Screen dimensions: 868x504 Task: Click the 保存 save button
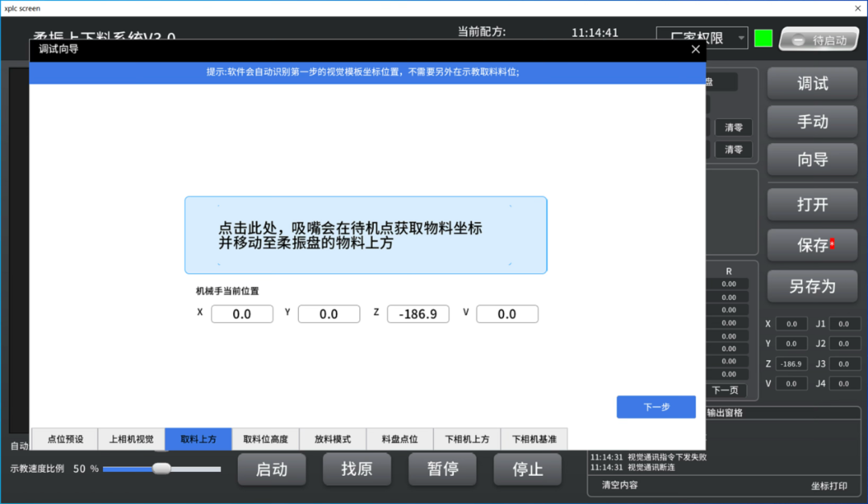(x=813, y=245)
